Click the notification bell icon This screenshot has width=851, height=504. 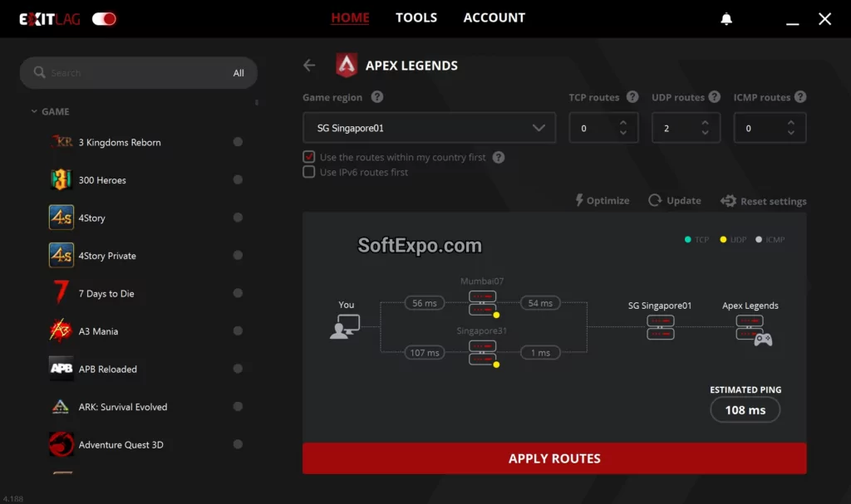[726, 18]
